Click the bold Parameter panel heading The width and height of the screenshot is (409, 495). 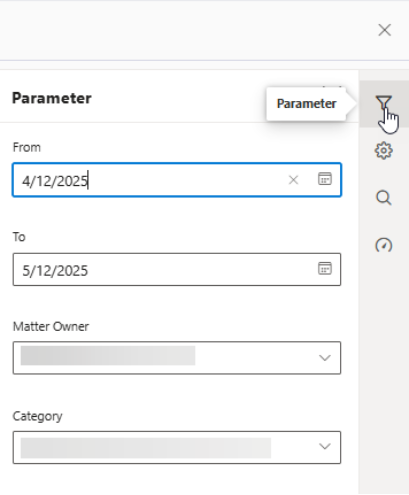[52, 98]
